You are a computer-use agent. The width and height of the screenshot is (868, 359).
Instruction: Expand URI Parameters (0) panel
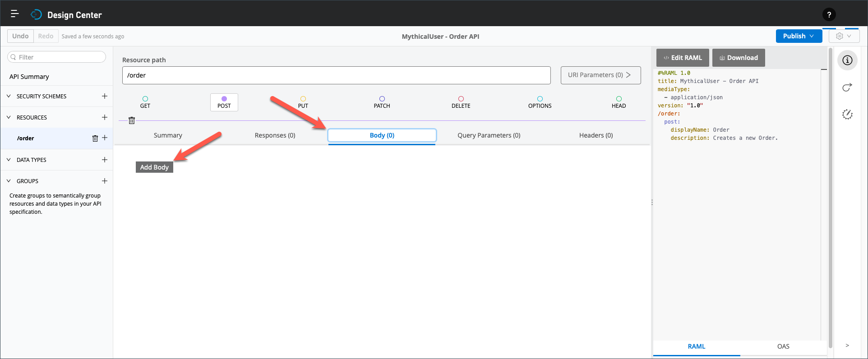click(x=600, y=75)
